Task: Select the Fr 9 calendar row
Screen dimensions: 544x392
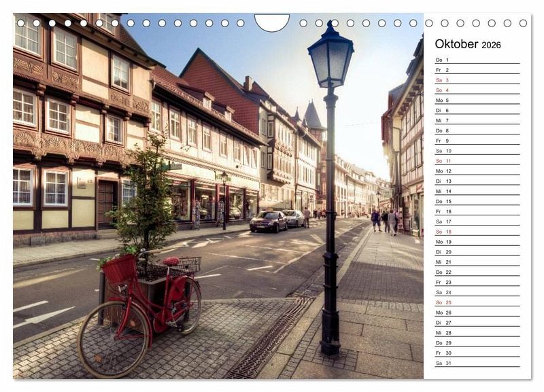Action: pos(477,141)
